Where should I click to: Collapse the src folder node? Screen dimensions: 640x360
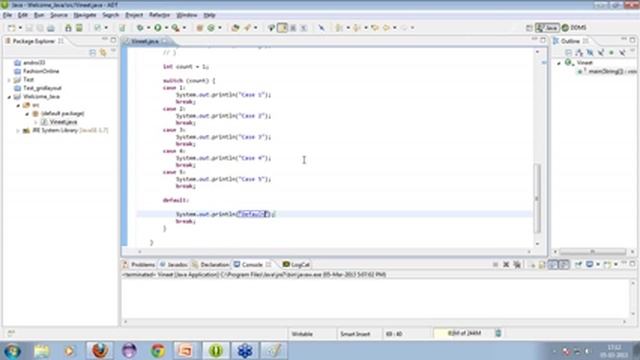[18, 105]
